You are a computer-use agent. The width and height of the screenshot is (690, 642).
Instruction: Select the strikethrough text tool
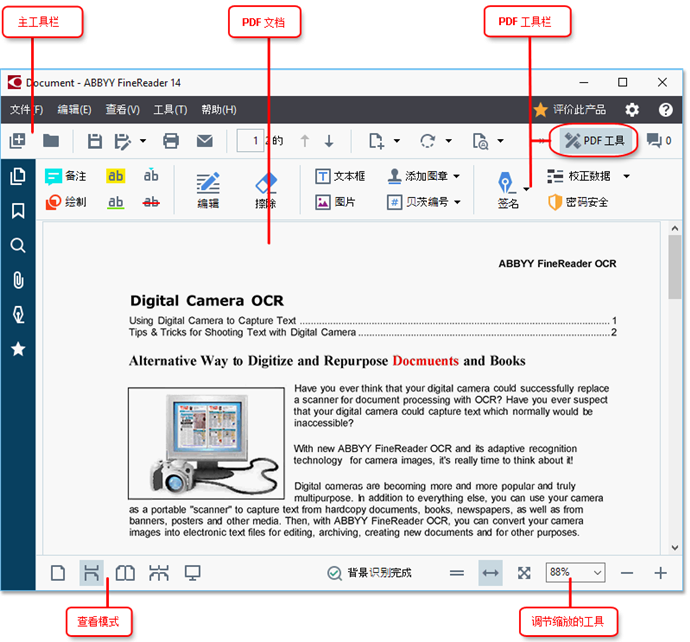click(151, 202)
